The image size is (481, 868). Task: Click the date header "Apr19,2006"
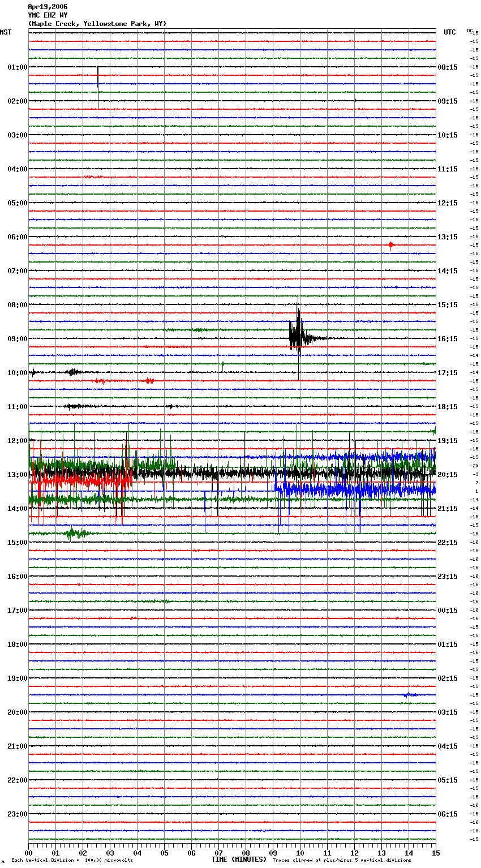48,7
